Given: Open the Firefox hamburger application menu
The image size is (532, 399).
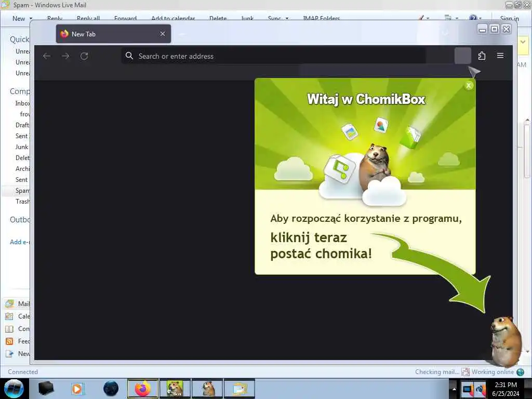Looking at the screenshot, I should [x=500, y=55].
